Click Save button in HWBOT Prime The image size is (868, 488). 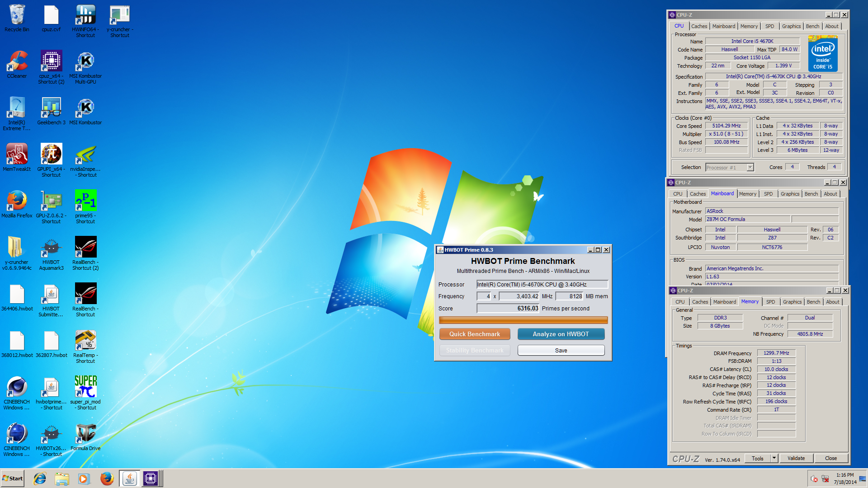click(x=561, y=350)
